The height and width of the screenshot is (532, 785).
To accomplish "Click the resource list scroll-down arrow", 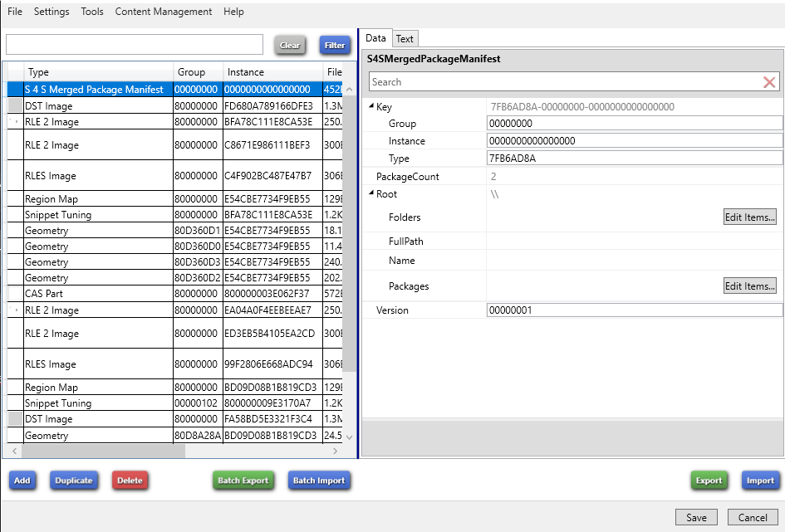I will coord(350,437).
